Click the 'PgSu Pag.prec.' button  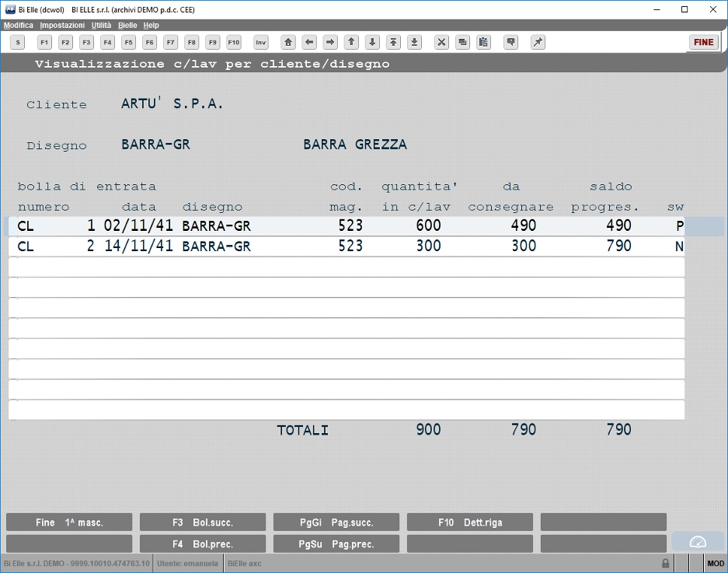[x=336, y=543]
